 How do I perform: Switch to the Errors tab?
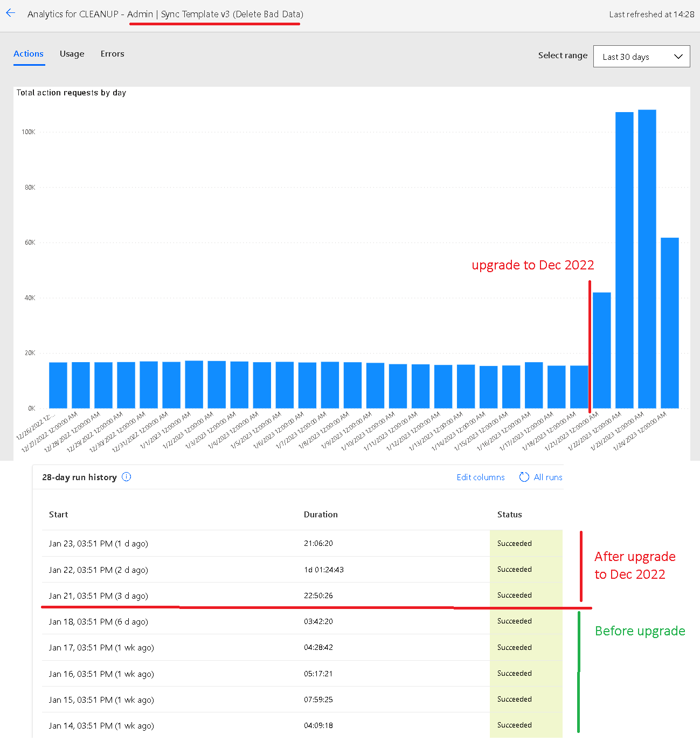(112, 54)
